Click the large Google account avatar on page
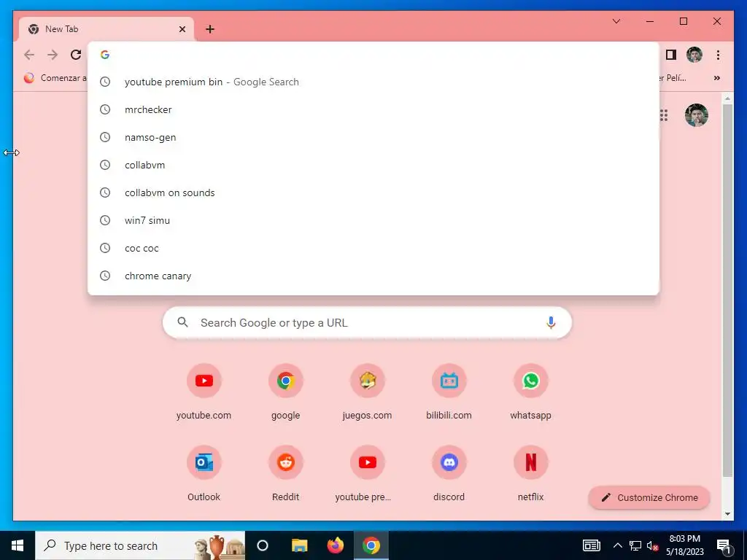Screen dimensions: 747x560 (x=697, y=115)
